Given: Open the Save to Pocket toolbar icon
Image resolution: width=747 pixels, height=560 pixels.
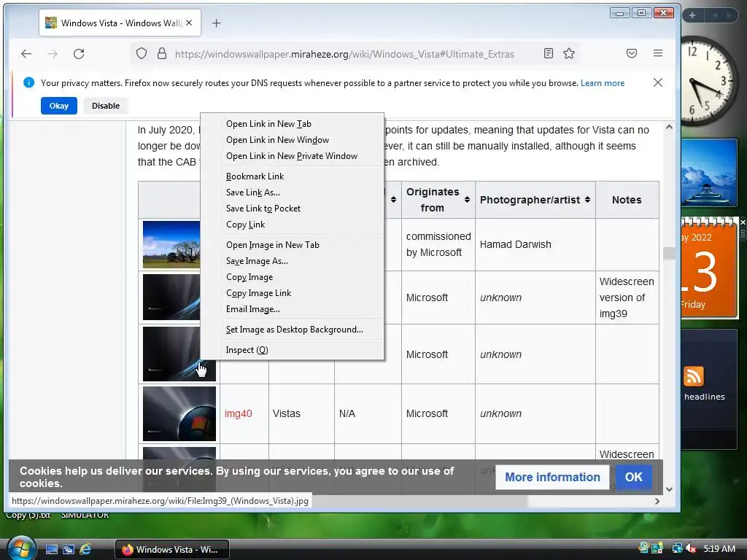Looking at the screenshot, I should pyautogui.click(x=632, y=53).
